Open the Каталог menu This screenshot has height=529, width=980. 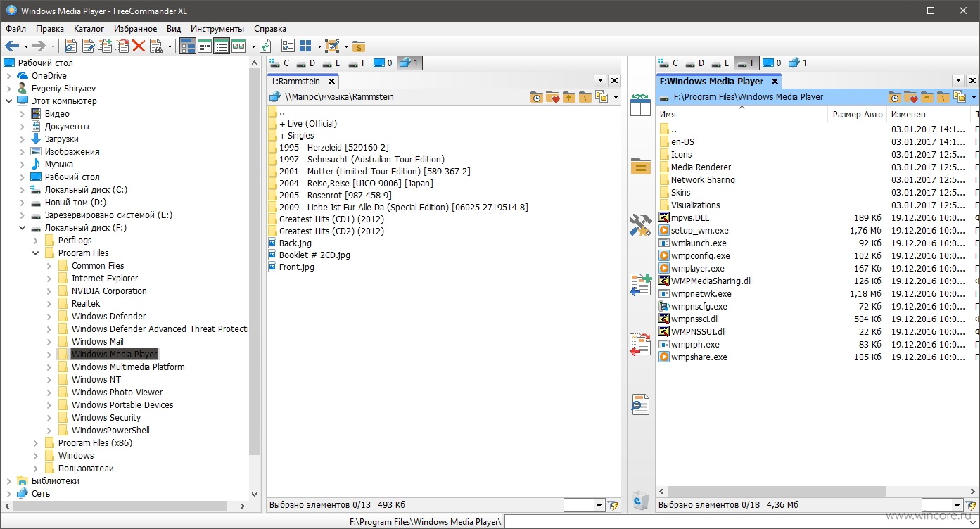tap(89, 29)
